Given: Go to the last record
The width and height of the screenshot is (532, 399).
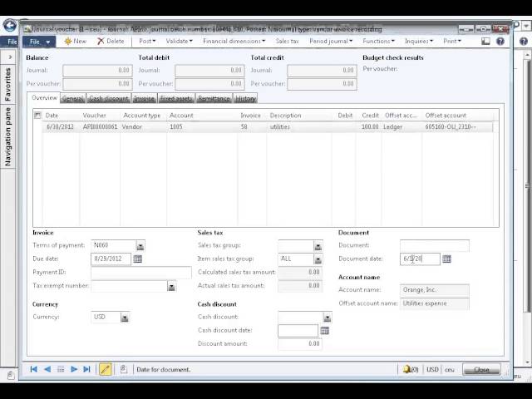Looking at the screenshot, I should point(86,369).
